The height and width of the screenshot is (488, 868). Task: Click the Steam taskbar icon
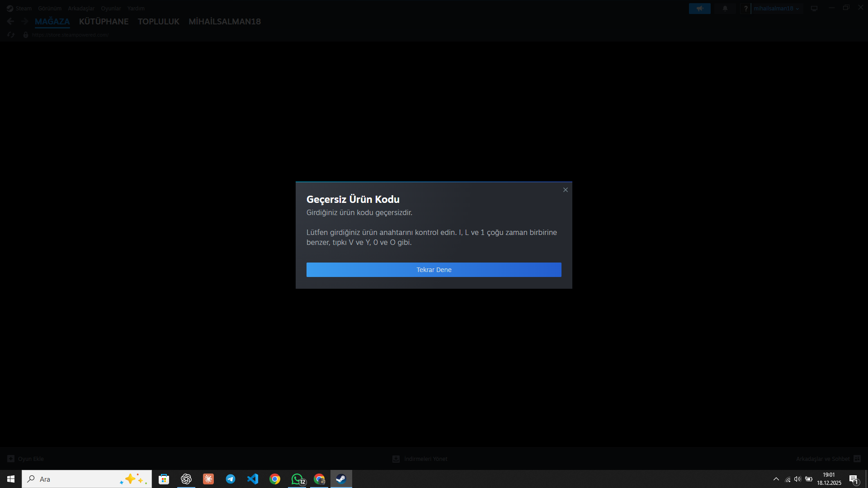pyautogui.click(x=341, y=479)
